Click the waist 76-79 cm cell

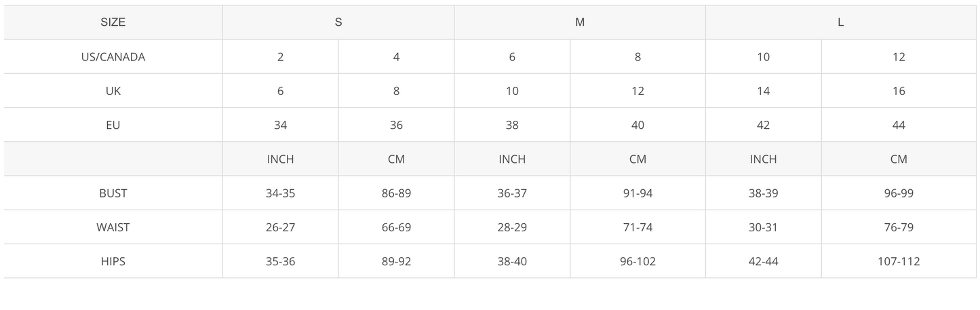899,227
